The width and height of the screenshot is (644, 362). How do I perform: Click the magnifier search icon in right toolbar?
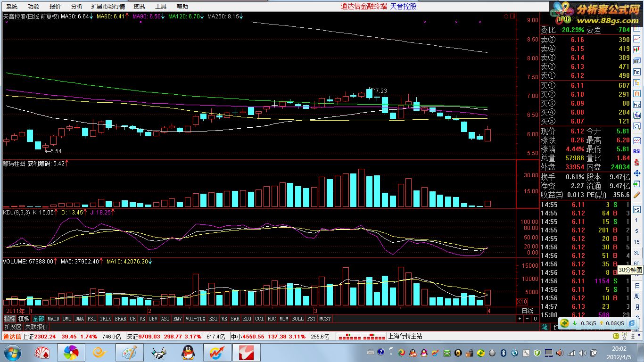pyautogui.click(x=637, y=126)
